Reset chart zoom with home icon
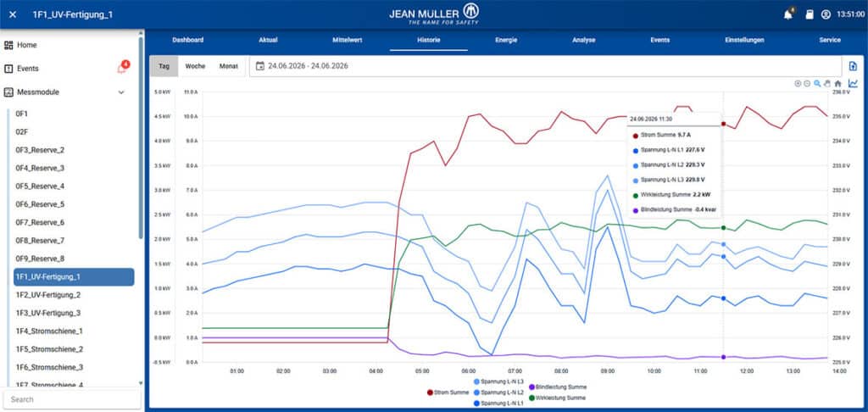Screen dimensions: 868x412 point(838,84)
